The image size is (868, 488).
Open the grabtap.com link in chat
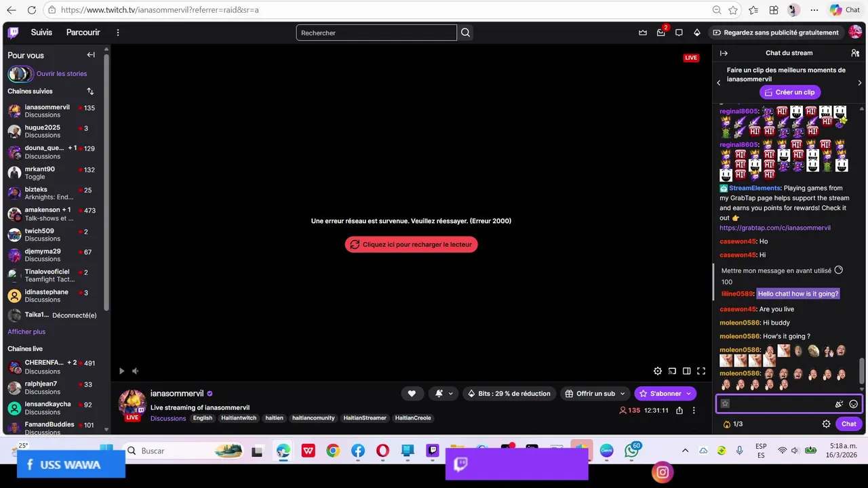pos(775,228)
